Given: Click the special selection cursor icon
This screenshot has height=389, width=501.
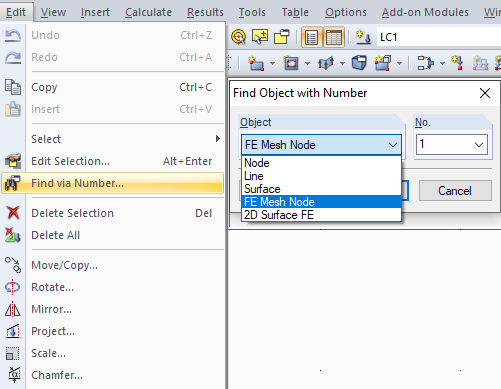Looking at the screenshot, I should click(x=260, y=37).
